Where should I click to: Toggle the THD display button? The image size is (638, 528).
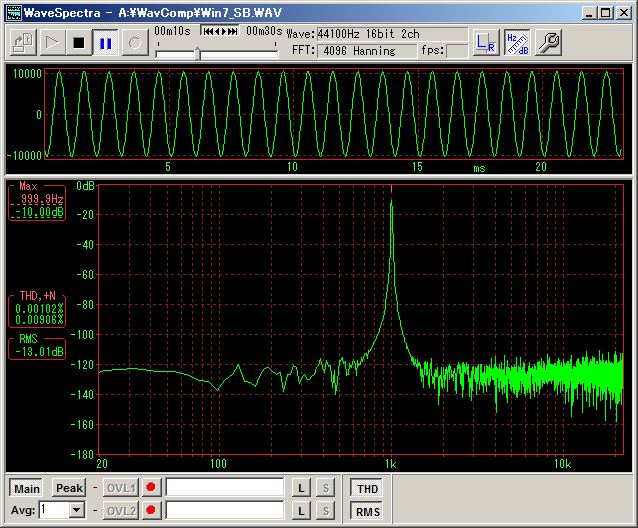pyautogui.click(x=367, y=489)
